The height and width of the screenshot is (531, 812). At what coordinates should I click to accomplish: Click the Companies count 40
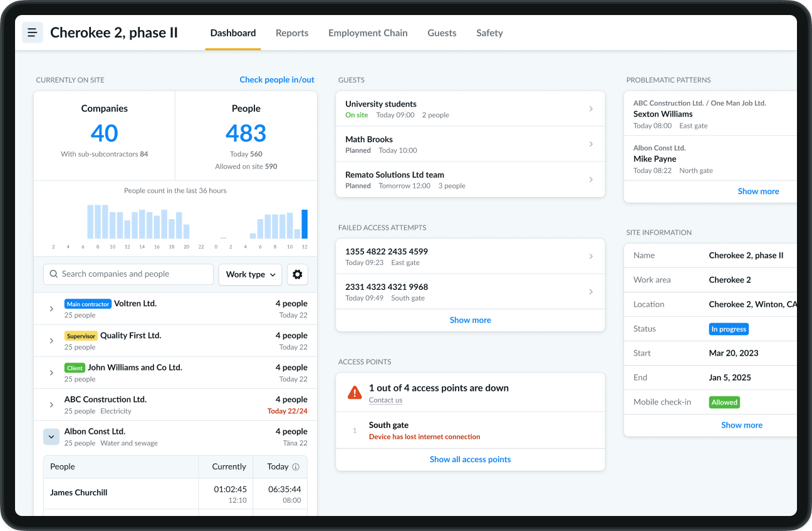(x=104, y=133)
